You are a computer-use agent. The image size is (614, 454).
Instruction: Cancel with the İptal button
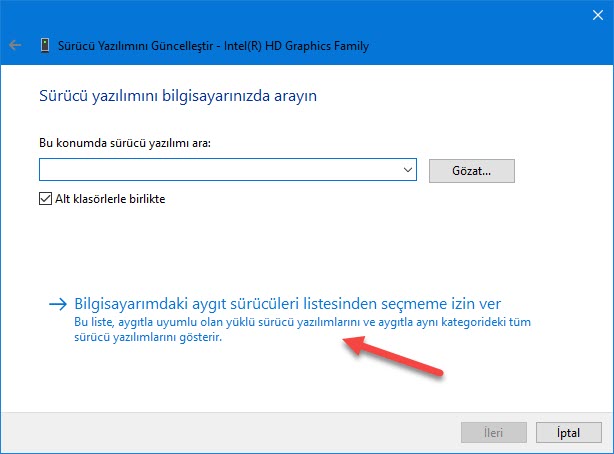(x=568, y=432)
